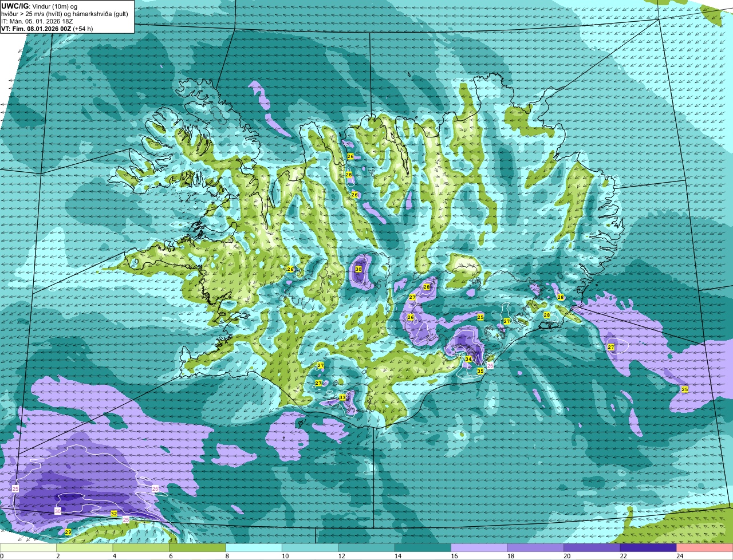Pick the 4–6 m/s light green legend swatch
Image resolution: width=733 pixels, height=560 pixels.
pyautogui.click(x=141, y=548)
